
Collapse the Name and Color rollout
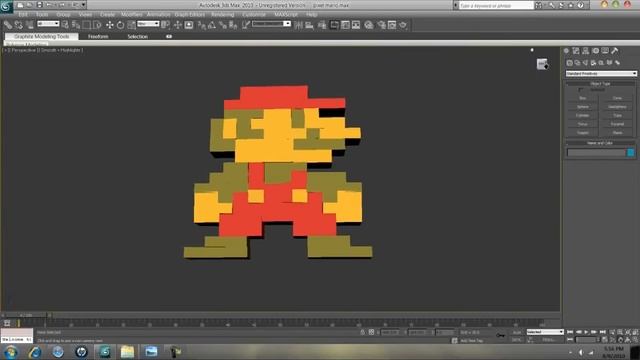(x=600, y=143)
